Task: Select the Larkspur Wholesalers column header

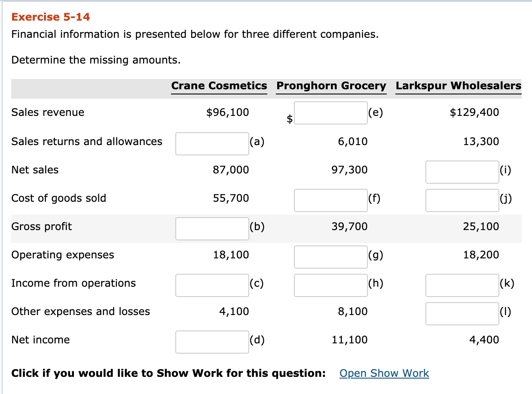Action: pos(458,86)
